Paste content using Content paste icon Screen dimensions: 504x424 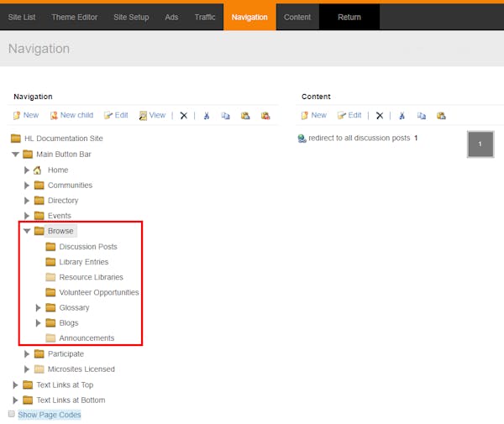pyautogui.click(x=441, y=116)
